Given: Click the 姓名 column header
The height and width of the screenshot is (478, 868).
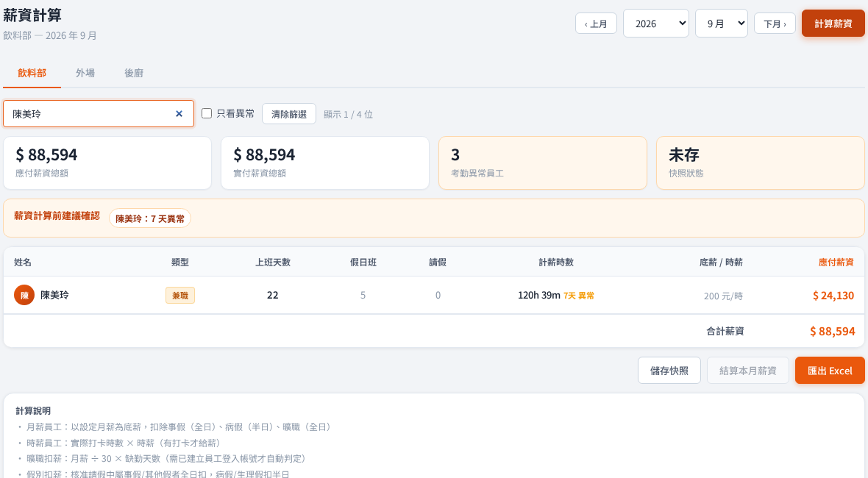Looking at the screenshot, I should tap(23, 263).
